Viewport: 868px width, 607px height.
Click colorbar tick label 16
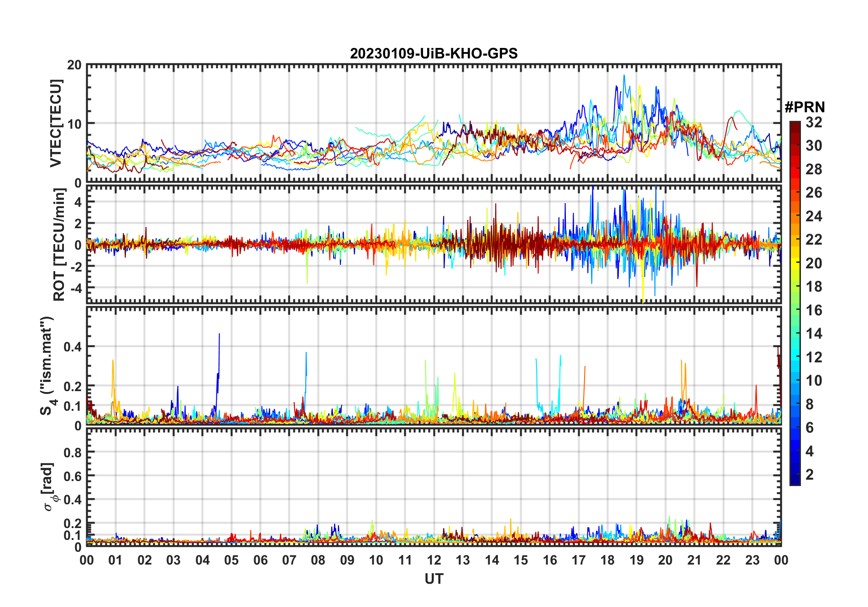pos(814,310)
